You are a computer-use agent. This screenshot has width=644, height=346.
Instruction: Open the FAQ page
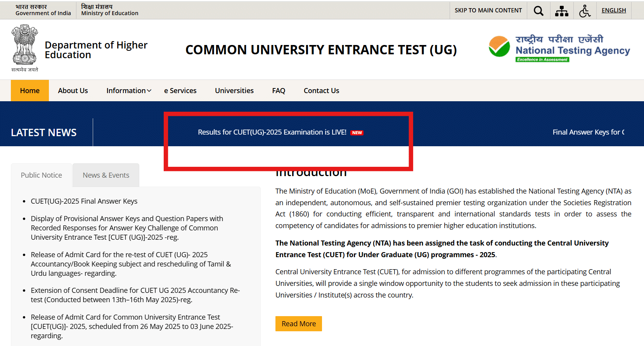(279, 91)
